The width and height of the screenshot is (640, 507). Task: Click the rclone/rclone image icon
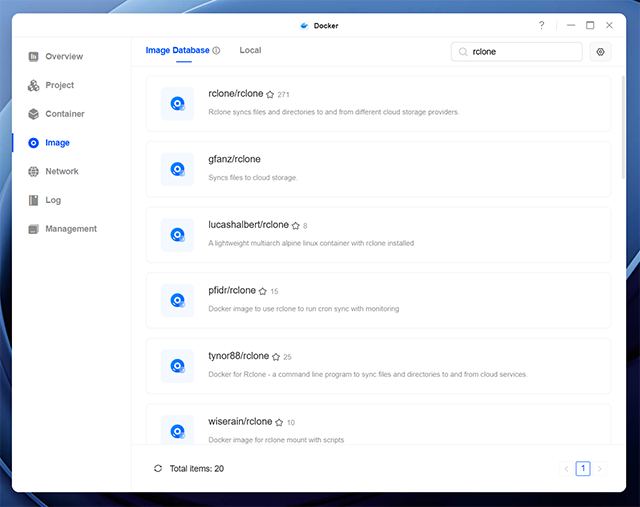coord(178,102)
